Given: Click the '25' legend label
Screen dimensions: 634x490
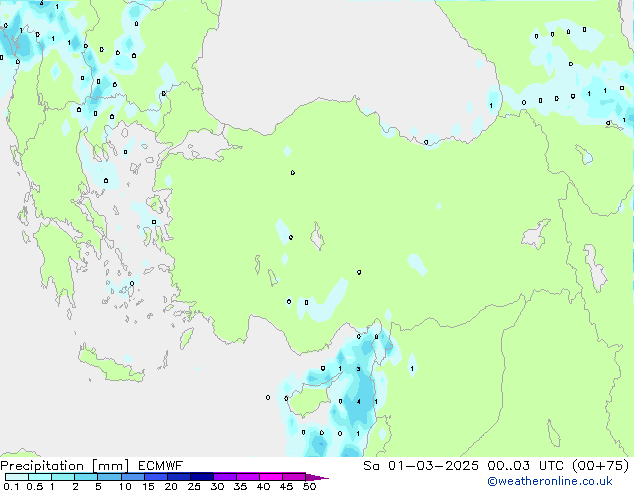Looking at the screenshot, I should coord(194,486).
